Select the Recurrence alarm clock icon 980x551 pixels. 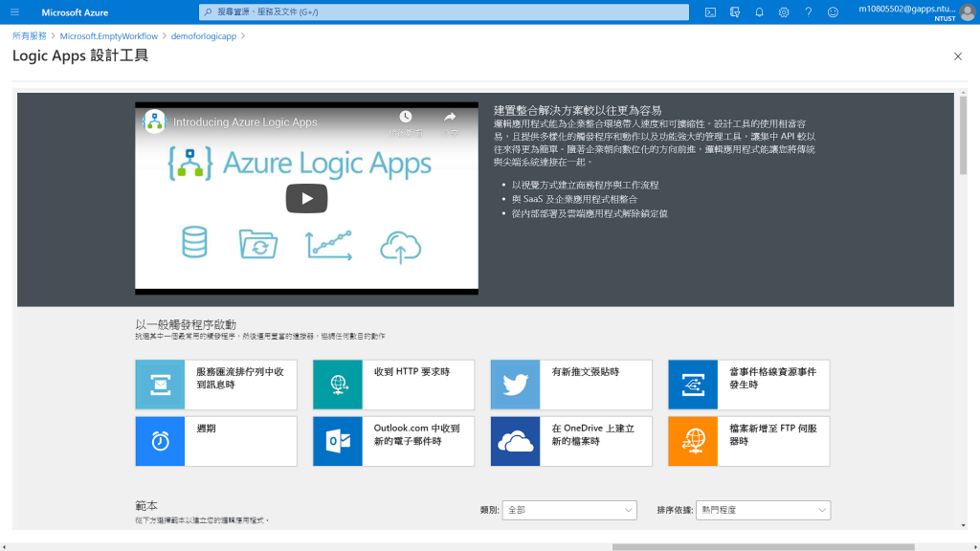(160, 441)
